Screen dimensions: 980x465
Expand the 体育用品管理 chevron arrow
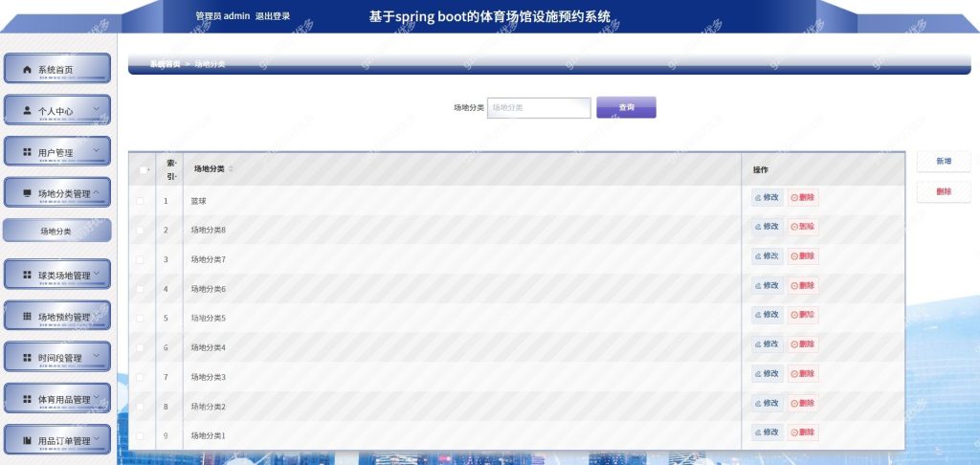pyautogui.click(x=97, y=397)
